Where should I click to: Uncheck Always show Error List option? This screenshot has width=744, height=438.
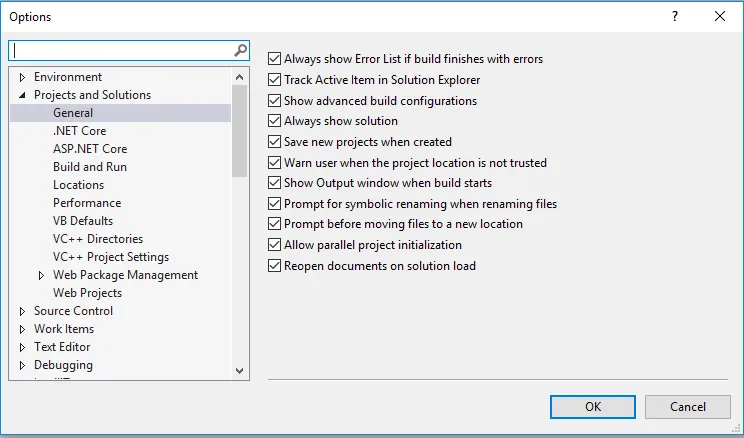pos(276,59)
